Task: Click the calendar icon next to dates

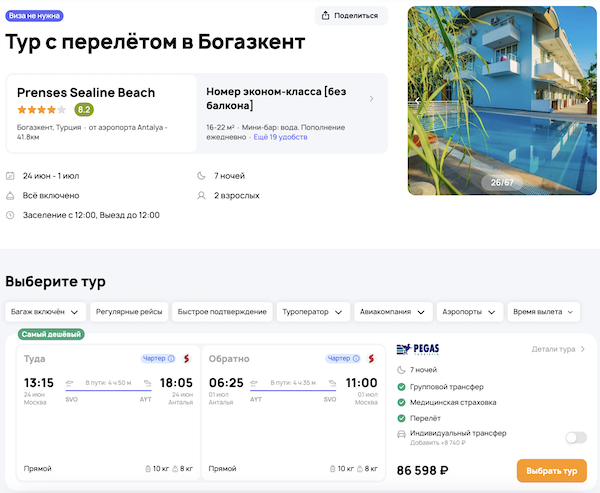Action: (x=10, y=176)
